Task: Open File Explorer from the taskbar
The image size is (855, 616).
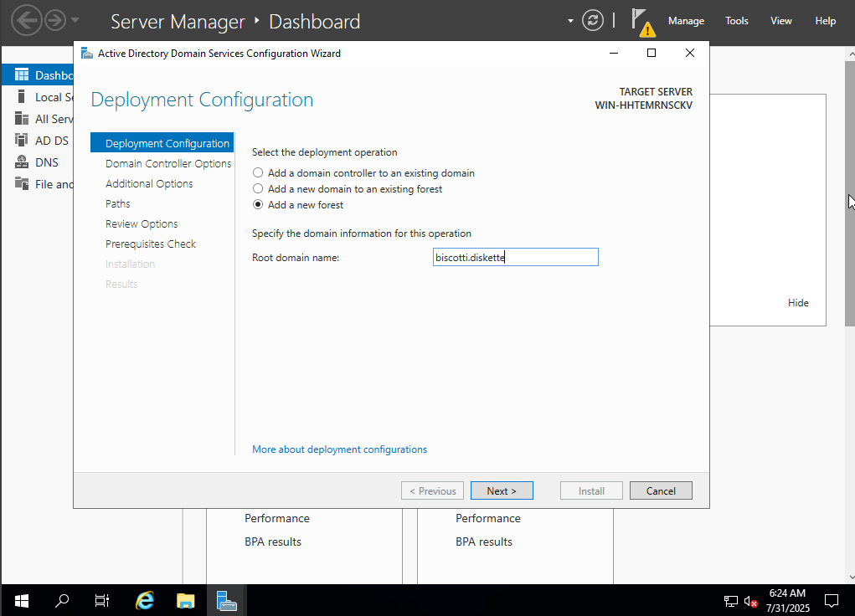Action: 186,600
